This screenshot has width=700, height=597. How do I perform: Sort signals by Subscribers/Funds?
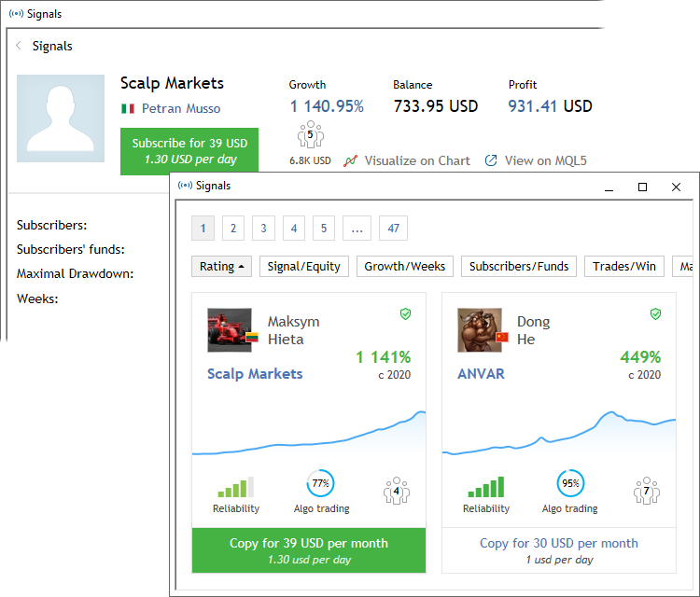tap(519, 267)
